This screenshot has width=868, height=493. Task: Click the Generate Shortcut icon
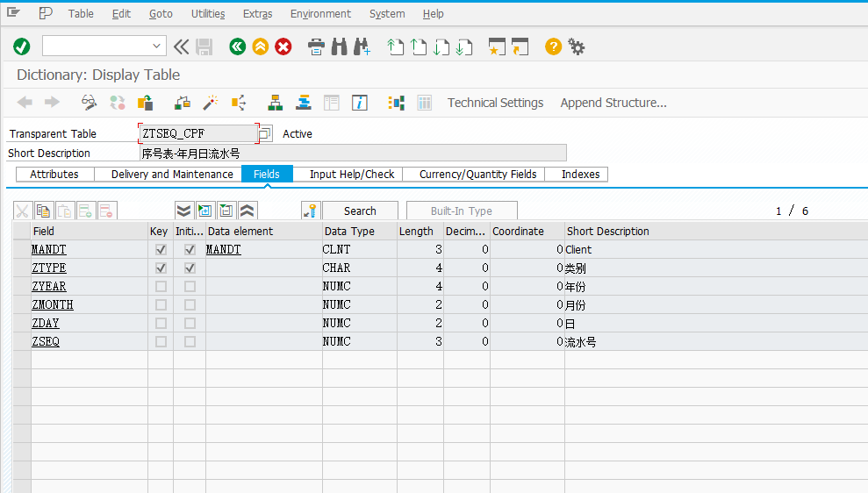[520, 47]
